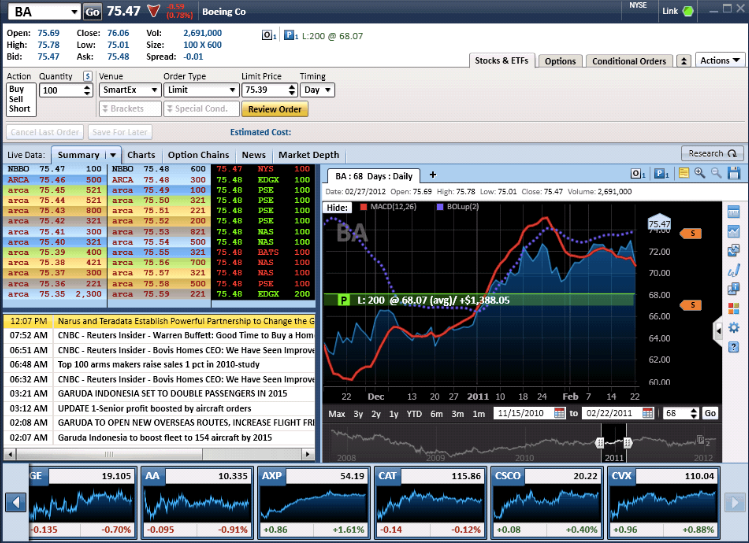Viewport: 749px width, 543px height.
Task: Select the YTD chart range
Action: [x=414, y=414]
